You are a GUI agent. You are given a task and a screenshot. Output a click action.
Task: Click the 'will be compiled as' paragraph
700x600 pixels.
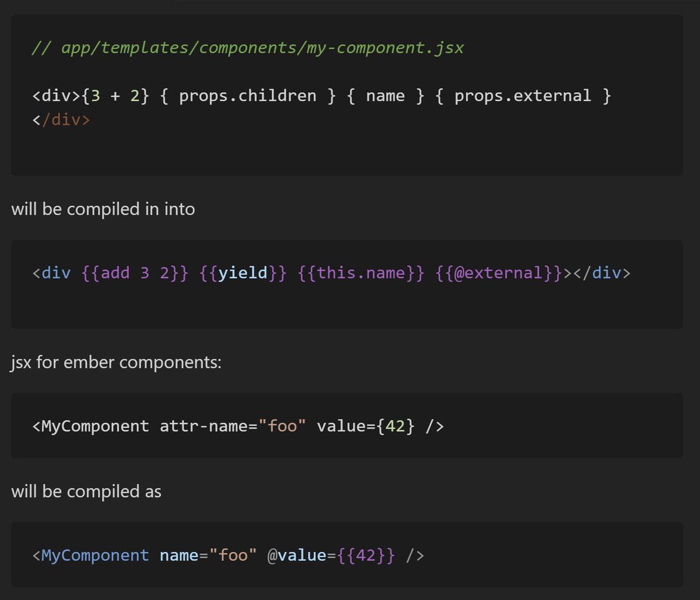[86, 492]
